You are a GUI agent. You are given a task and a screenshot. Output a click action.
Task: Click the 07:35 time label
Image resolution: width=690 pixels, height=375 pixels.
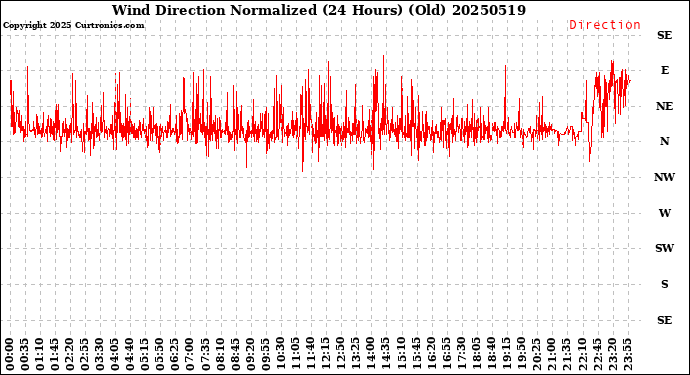[205, 355]
